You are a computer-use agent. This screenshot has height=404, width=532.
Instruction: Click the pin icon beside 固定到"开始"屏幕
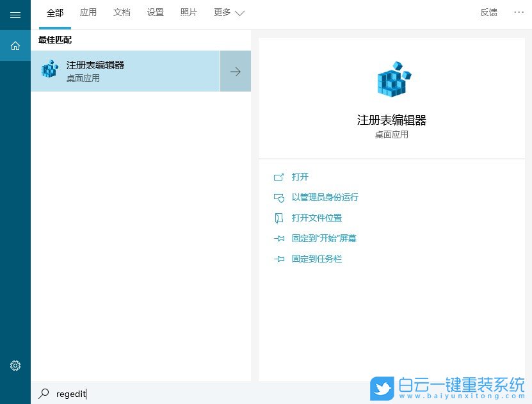pyautogui.click(x=279, y=238)
